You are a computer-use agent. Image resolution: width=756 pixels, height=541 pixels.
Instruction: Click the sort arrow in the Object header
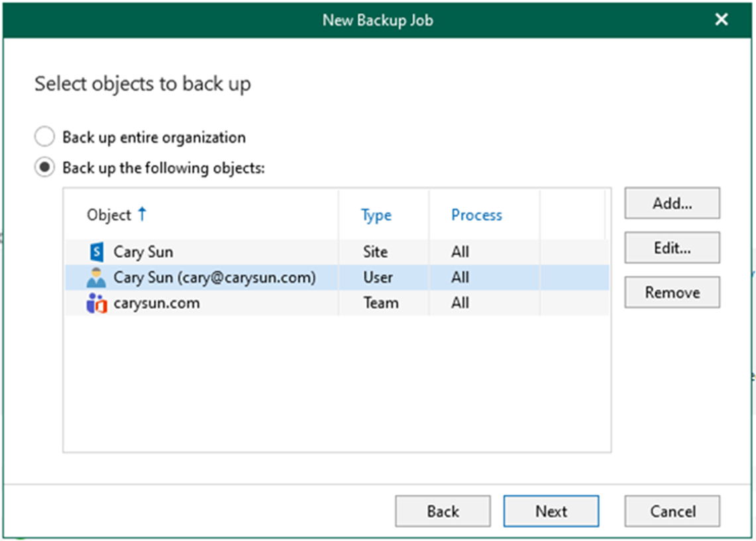[x=142, y=214]
